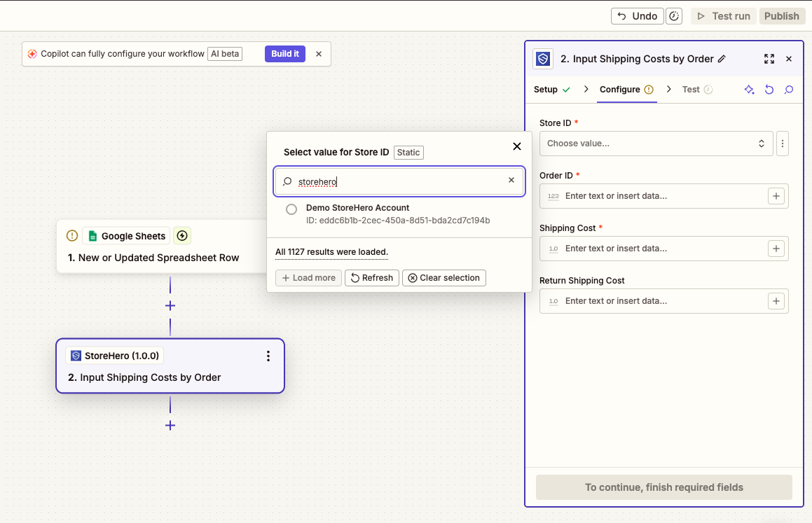Clear the search text with the X icon
Image resolution: width=812 pixels, height=523 pixels.
click(x=511, y=181)
